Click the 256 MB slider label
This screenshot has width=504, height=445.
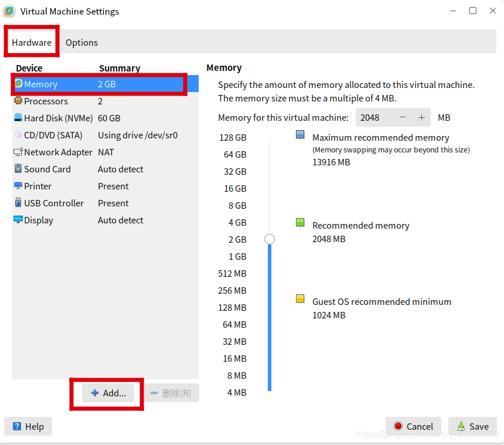click(232, 291)
